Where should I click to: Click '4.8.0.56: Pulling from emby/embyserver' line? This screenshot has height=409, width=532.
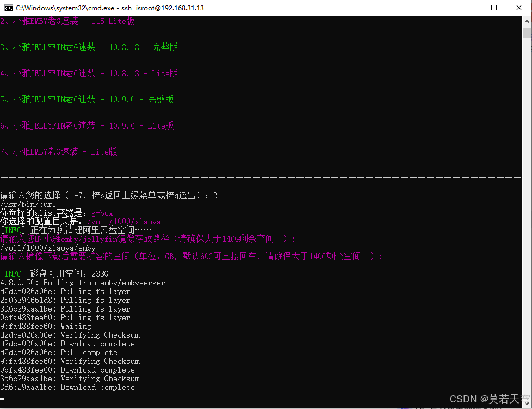tap(83, 283)
